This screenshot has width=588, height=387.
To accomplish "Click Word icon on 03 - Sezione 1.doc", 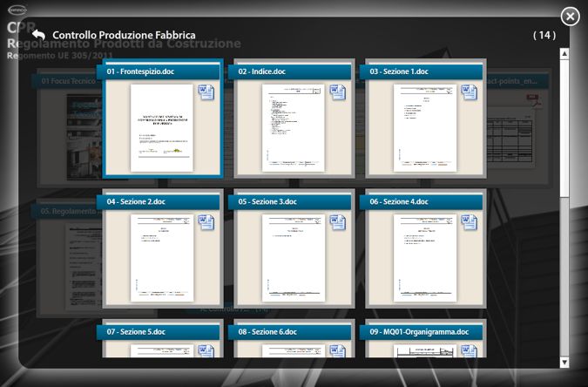I will (x=469, y=92).
